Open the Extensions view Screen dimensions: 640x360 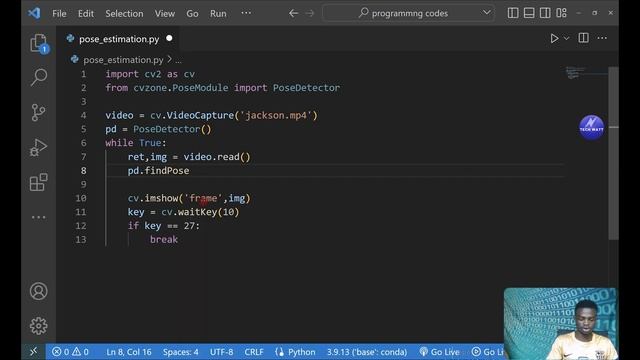coord(39,182)
